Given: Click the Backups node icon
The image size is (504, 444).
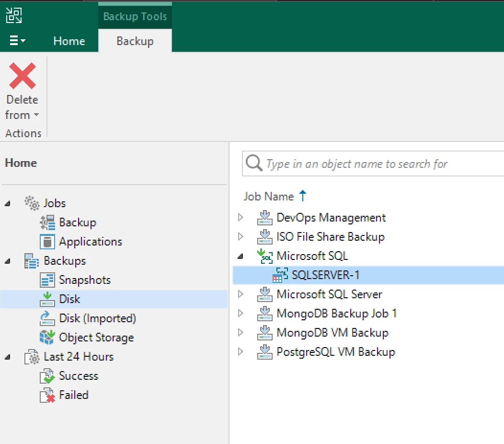Looking at the screenshot, I should 32,261.
